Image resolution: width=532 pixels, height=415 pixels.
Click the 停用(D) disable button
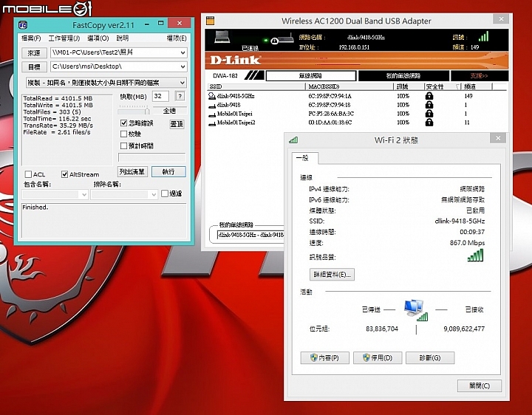point(378,357)
